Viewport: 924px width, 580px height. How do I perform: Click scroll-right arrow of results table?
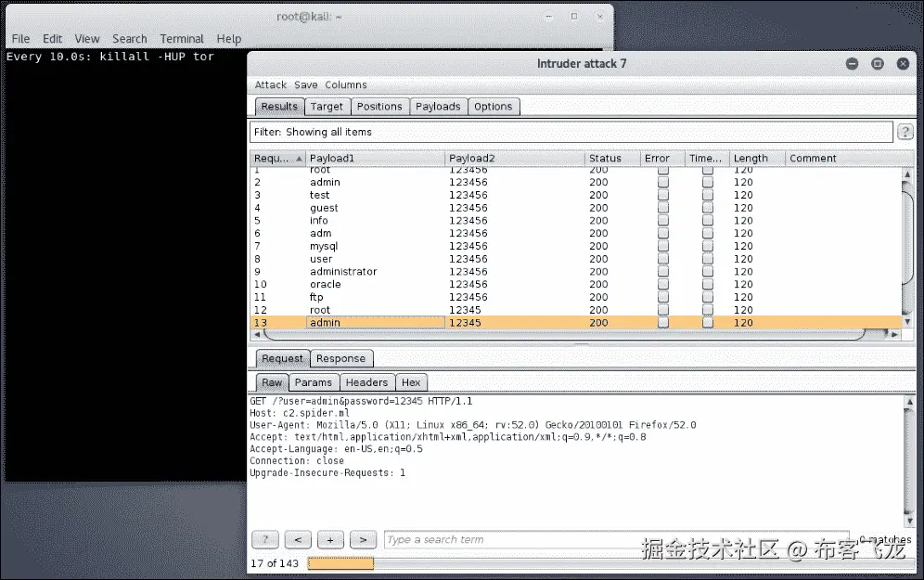pyautogui.click(x=894, y=334)
